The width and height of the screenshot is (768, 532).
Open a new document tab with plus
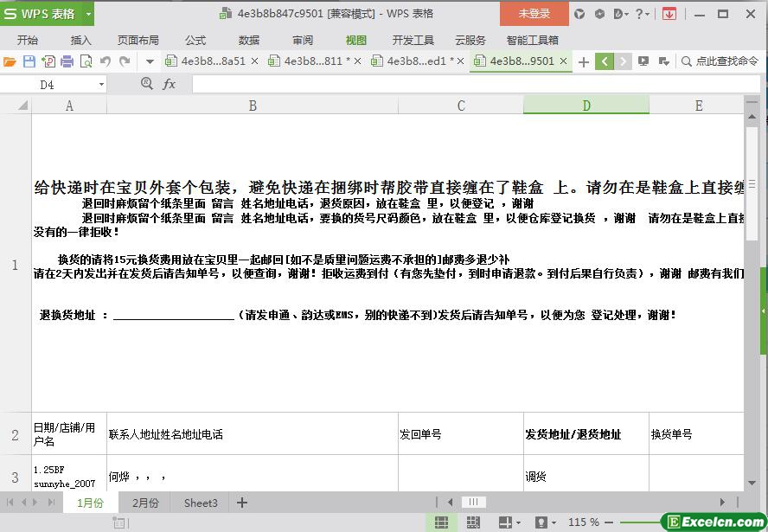584,61
